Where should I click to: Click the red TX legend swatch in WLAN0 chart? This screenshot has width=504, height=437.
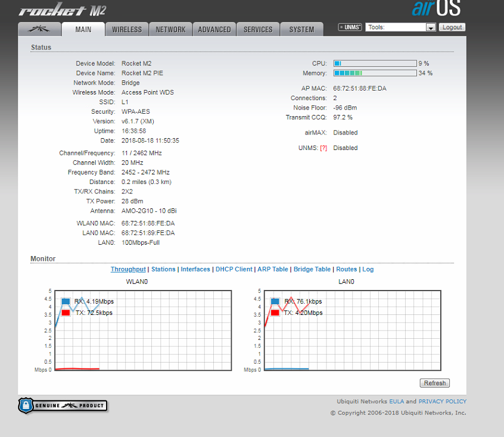66,313
